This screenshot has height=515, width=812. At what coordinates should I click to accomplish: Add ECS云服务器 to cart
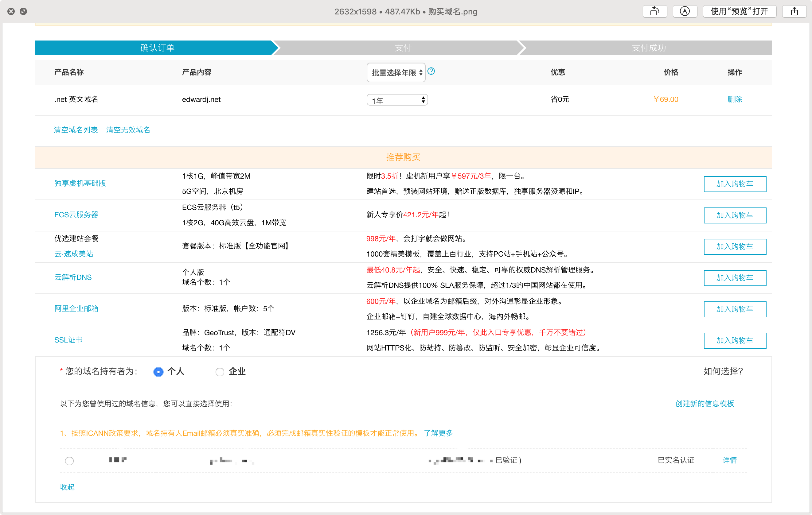pos(735,215)
